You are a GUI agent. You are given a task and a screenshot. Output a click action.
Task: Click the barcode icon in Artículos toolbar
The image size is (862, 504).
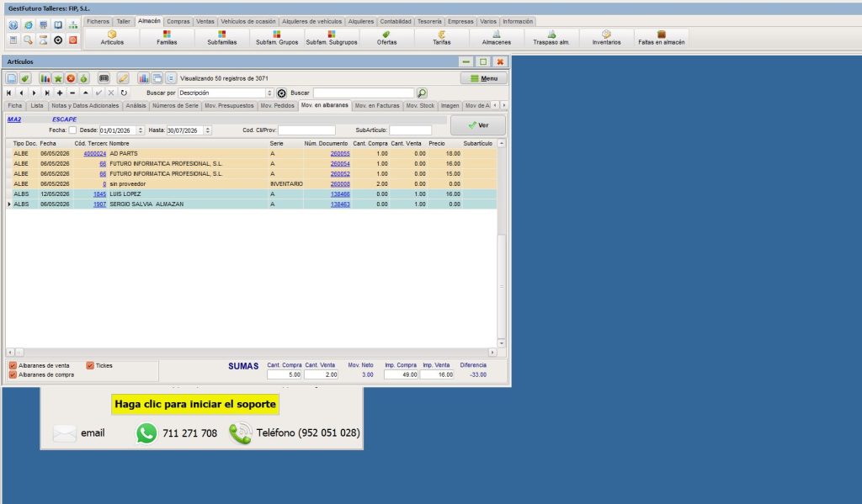(104, 78)
